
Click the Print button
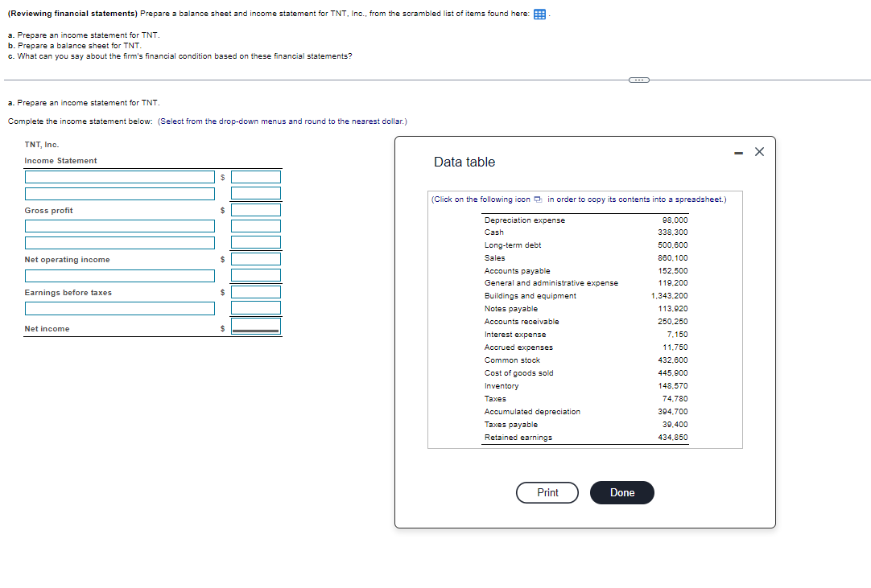[x=547, y=492]
